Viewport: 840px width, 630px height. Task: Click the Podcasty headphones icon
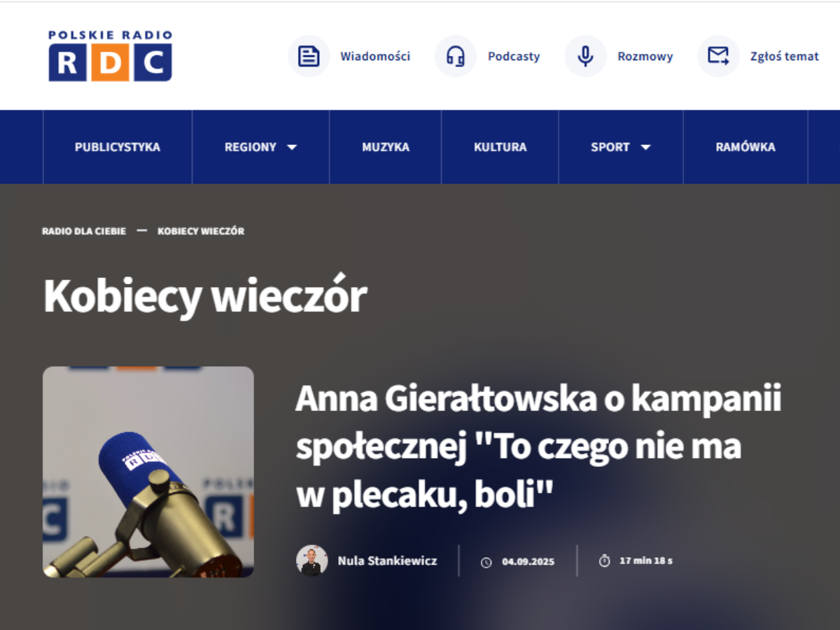coord(456,56)
